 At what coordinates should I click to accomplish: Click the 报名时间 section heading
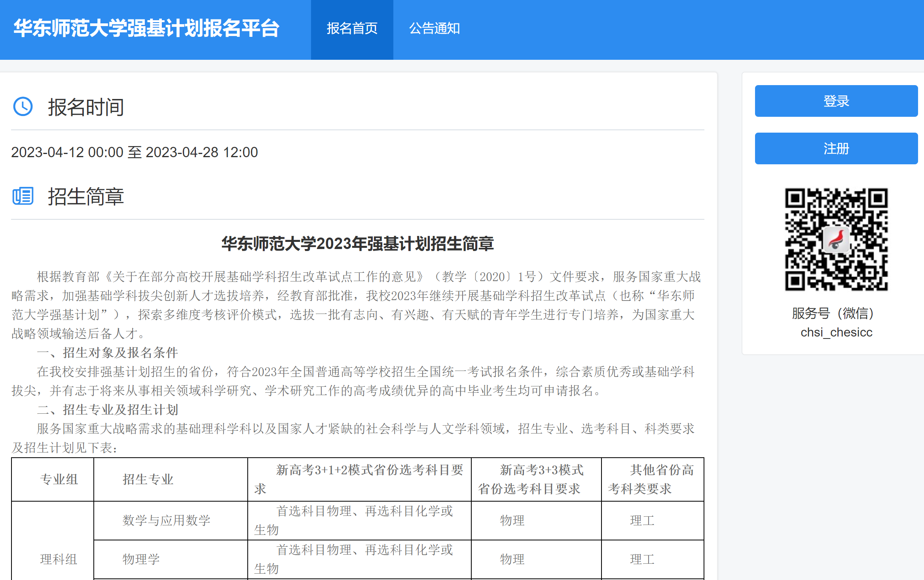(86, 107)
